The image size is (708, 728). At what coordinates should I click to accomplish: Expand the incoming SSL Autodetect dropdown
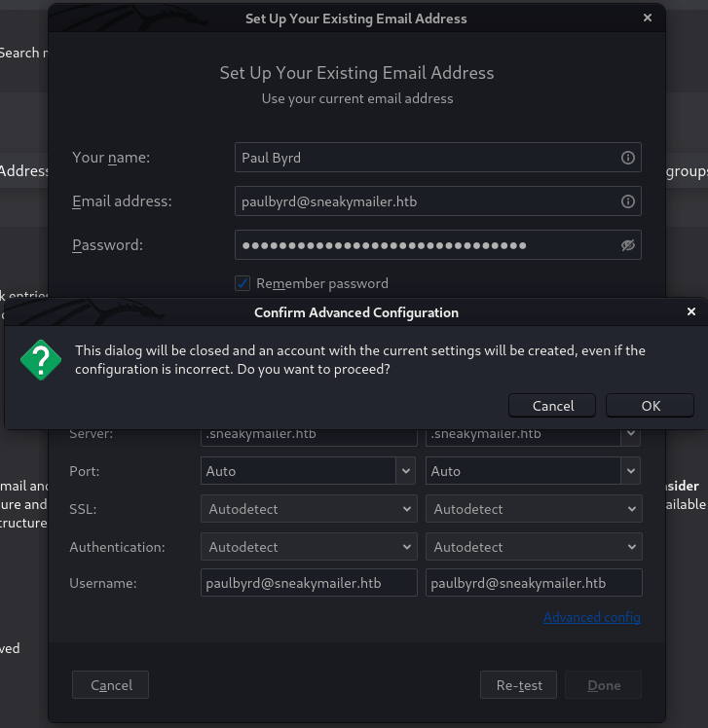[x=309, y=509]
